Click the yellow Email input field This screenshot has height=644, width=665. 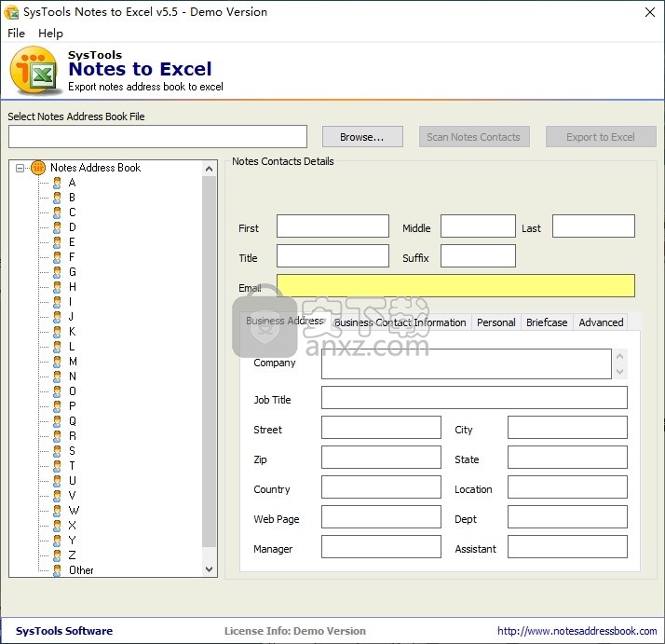(455, 285)
